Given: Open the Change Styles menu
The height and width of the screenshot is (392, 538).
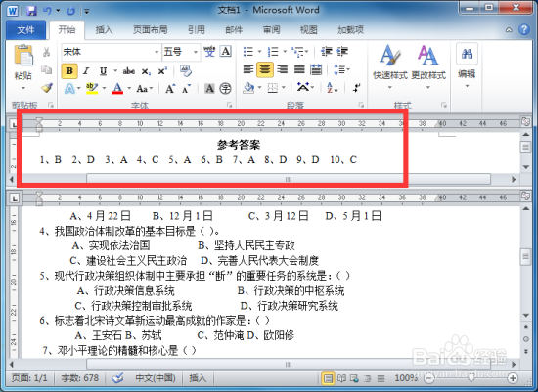Looking at the screenshot, I should tap(428, 66).
